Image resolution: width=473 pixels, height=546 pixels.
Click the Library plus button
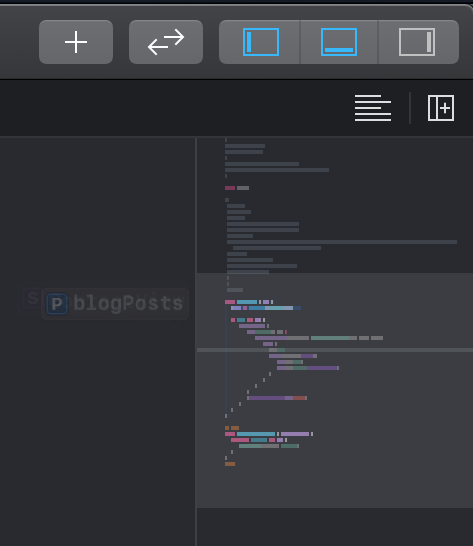76,42
